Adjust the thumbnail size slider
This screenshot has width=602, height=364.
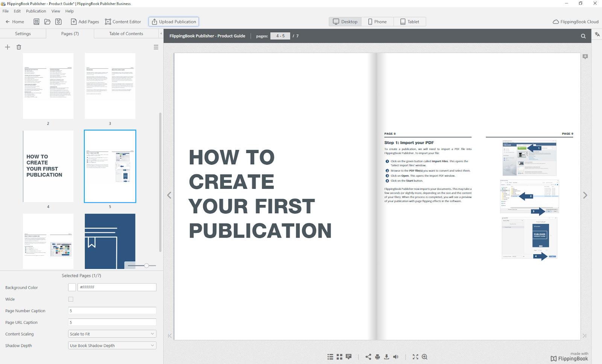[x=146, y=265]
